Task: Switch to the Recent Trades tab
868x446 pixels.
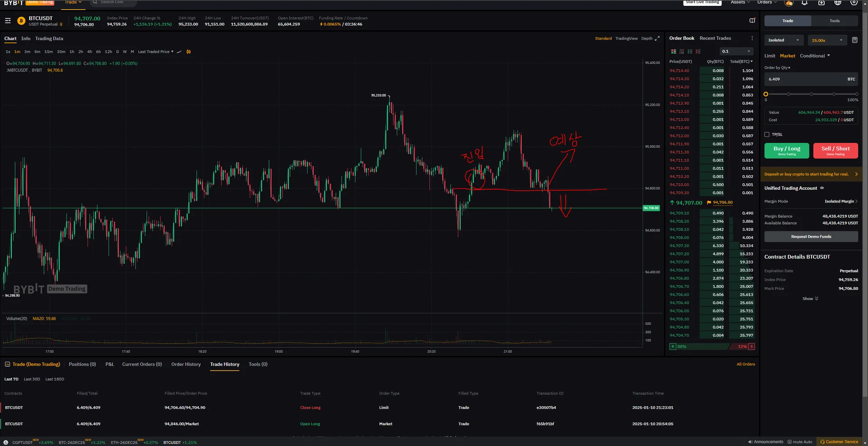Action: tap(715, 38)
